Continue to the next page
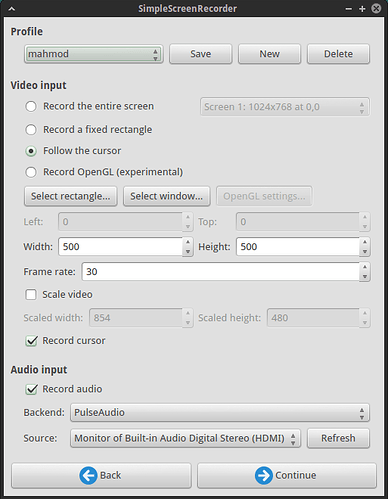Viewport: 388px width, 499px height. (x=287, y=476)
